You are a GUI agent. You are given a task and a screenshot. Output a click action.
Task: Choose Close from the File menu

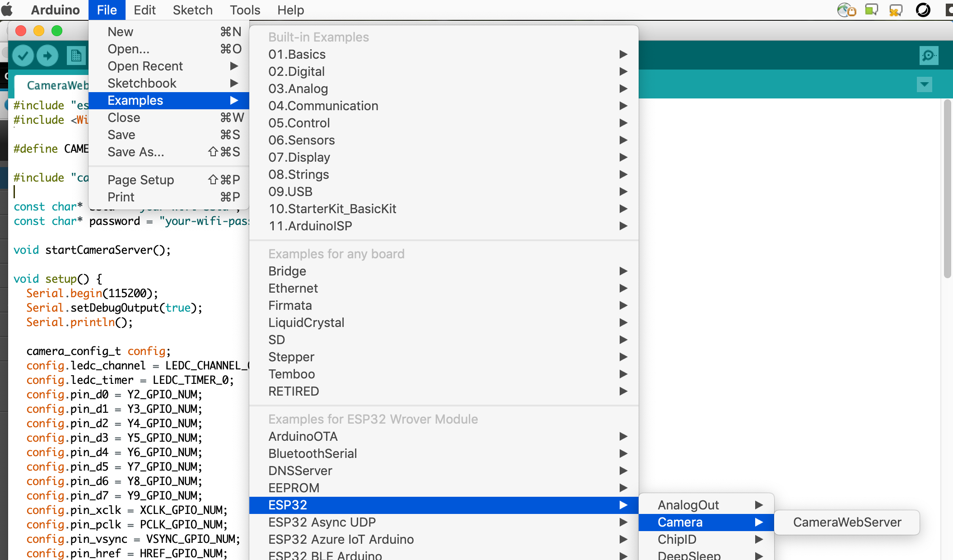pyautogui.click(x=169, y=117)
